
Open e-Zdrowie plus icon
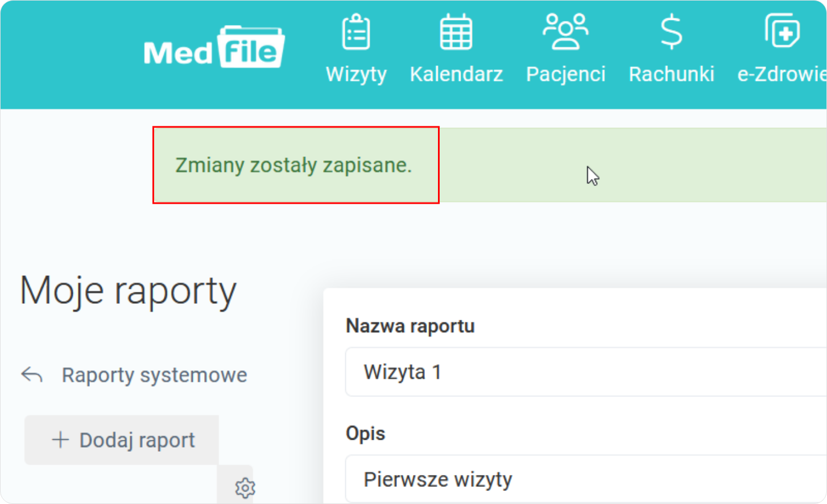point(783,31)
